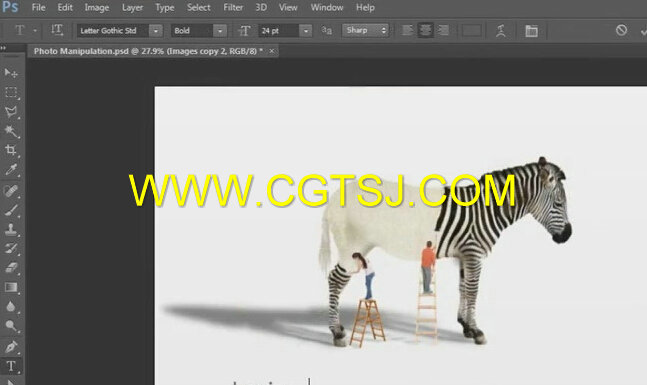Open the View menu

tap(288, 7)
